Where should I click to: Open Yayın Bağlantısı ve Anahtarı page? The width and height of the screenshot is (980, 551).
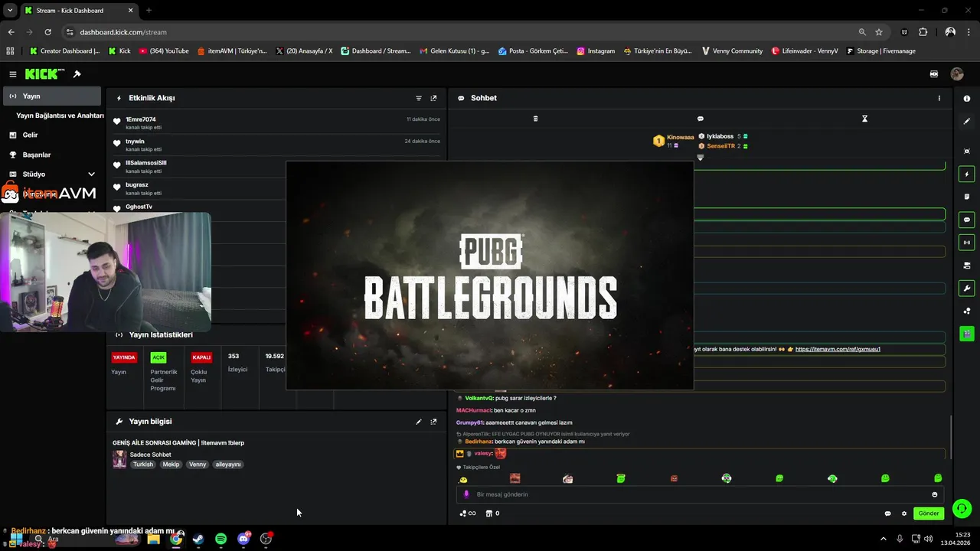[x=60, y=116]
